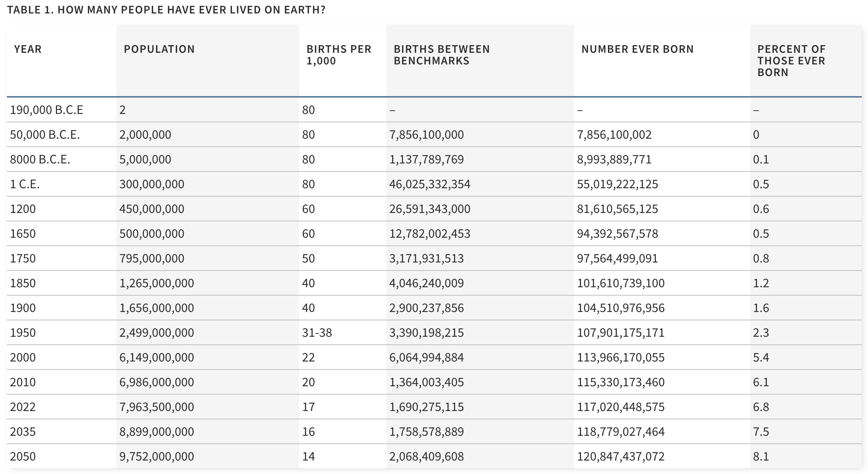
Task: Click the BIRTHS PER 1,000 header
Action: tap(339, 55)
